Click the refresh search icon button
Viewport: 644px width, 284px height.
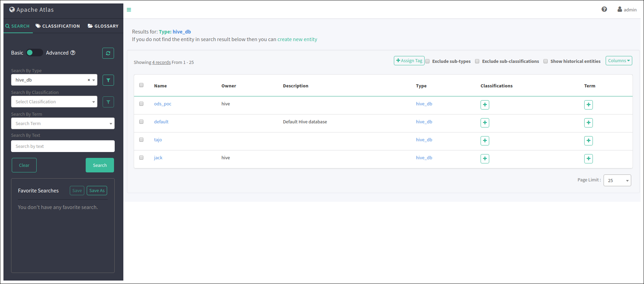tap(108, 53)
